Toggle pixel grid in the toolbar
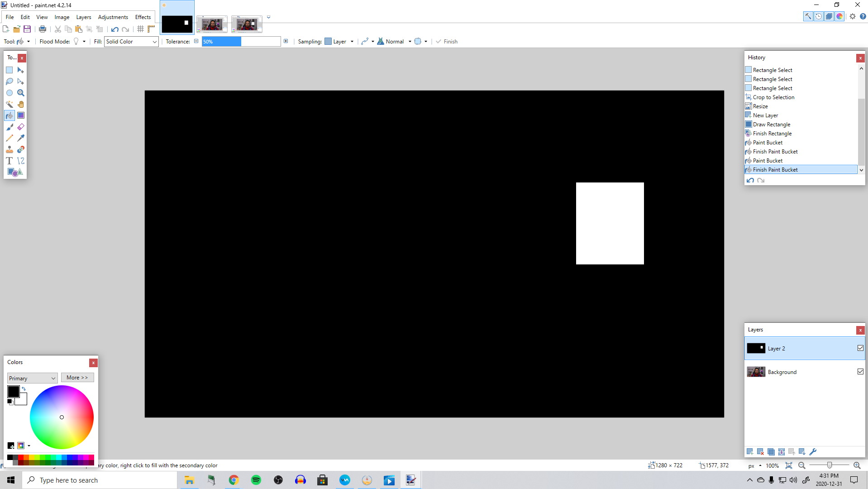Screen dimensions: 868x489 [140, 29]
